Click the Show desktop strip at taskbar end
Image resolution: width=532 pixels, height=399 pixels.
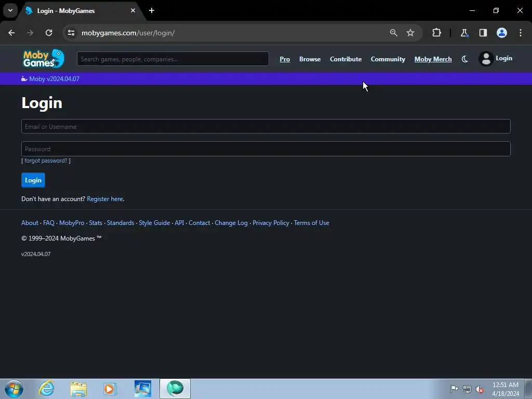pos(528,389)
